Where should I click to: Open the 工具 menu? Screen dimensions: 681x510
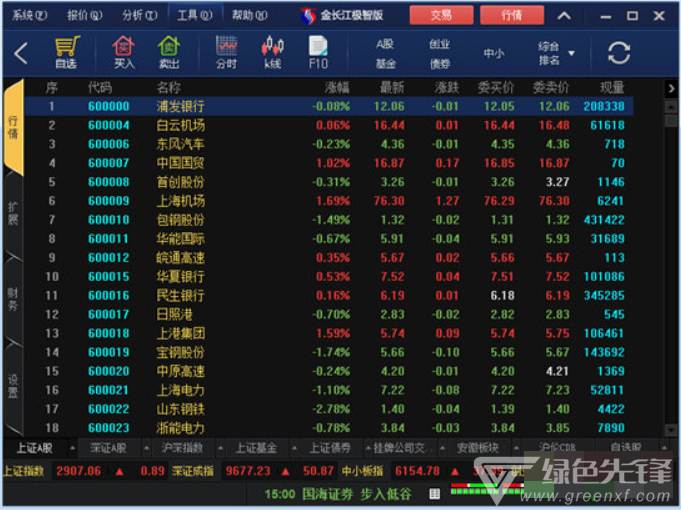pos(195,16)
